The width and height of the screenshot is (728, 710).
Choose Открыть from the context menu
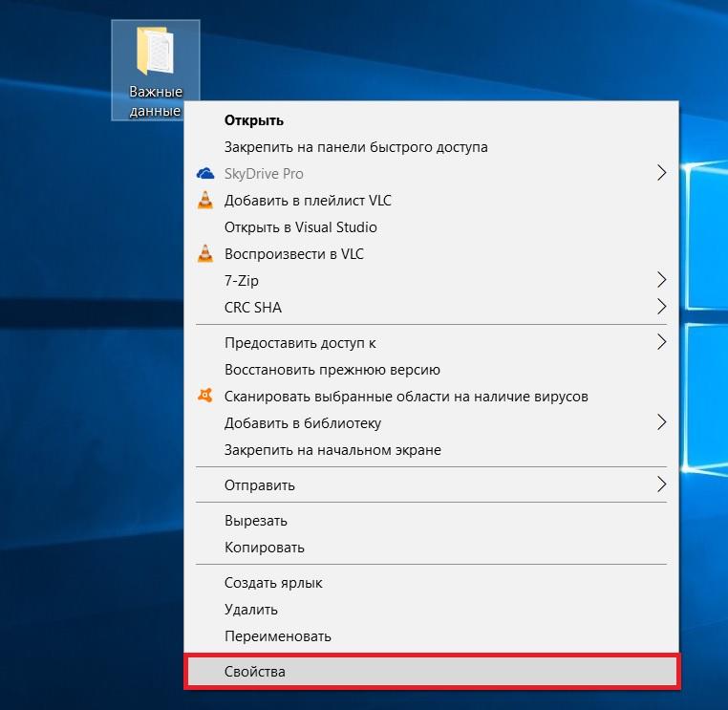tap(431, 120)
